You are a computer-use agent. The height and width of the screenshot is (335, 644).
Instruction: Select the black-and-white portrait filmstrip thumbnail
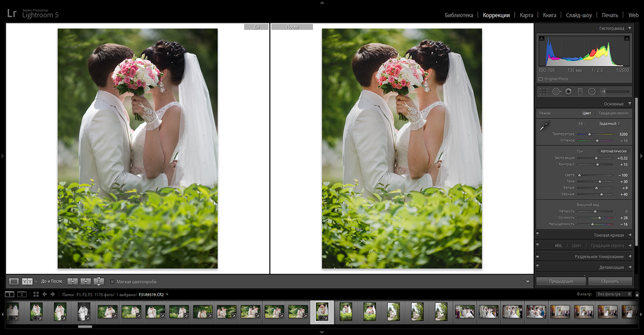[x=84, y=312]
